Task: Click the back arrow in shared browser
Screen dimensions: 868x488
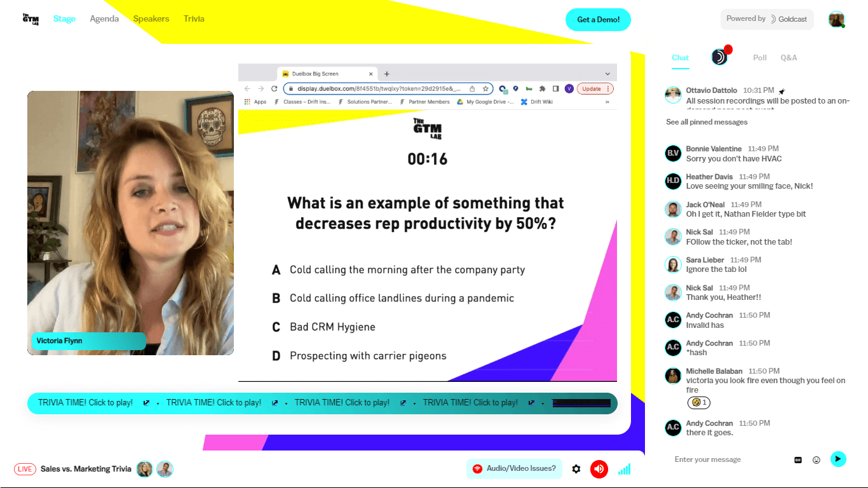Action: pos(248,89)
